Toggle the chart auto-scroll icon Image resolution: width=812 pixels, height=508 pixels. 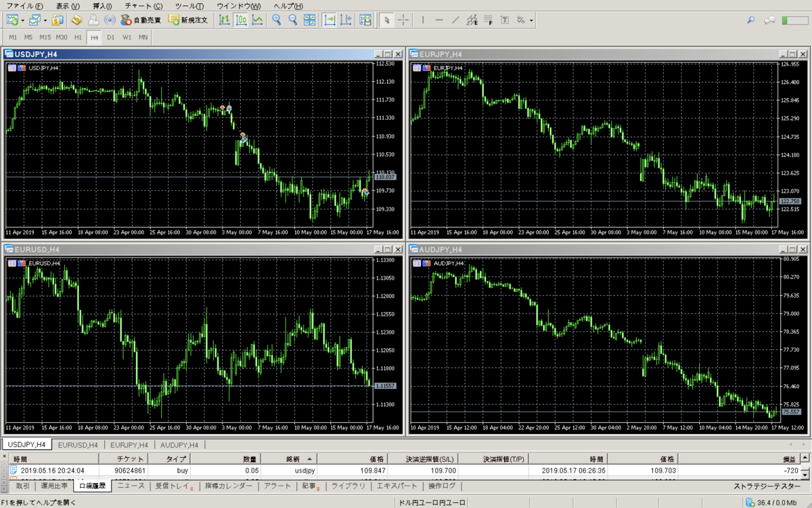[x=330, y=20]
